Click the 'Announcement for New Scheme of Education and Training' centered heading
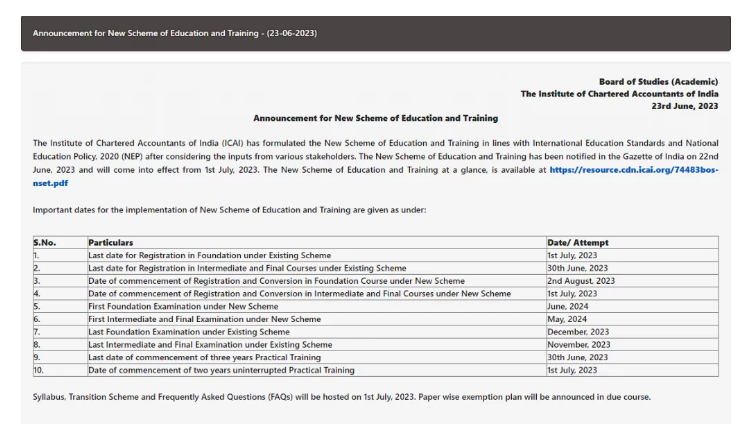The height and width of the screenshot is (432, 743). [x=375, y=118]
